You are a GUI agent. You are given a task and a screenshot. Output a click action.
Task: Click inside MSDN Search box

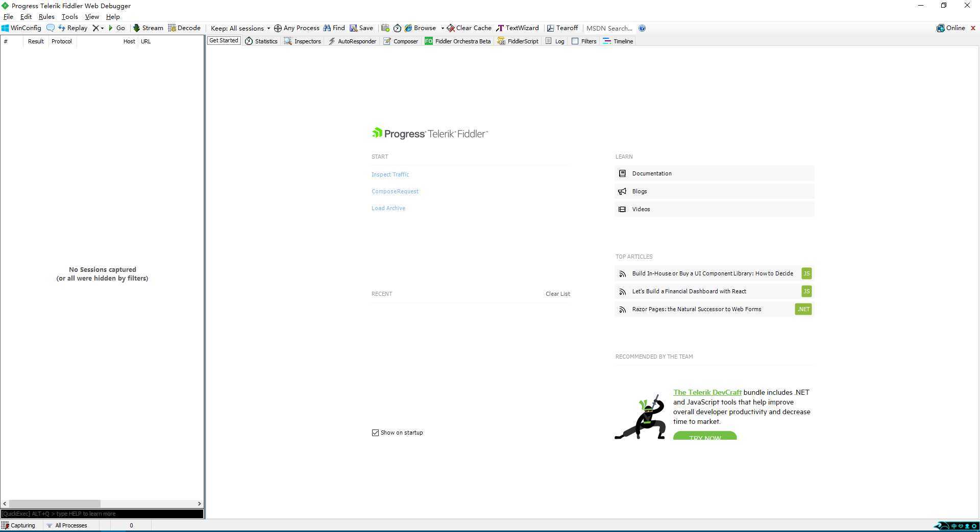coord(609,28)
